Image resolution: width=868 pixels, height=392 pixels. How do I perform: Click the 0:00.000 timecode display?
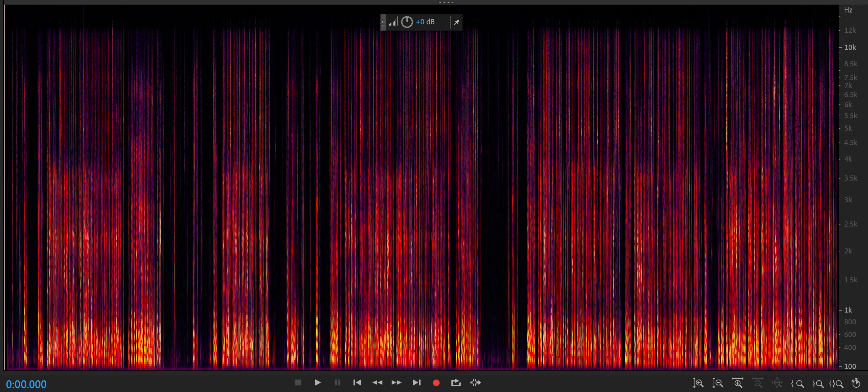click(x=26, y=384)
